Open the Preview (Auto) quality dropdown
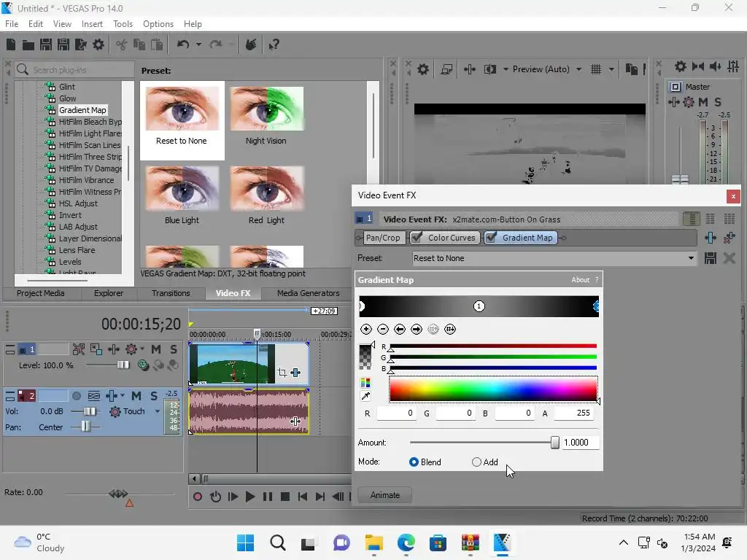 578,69
